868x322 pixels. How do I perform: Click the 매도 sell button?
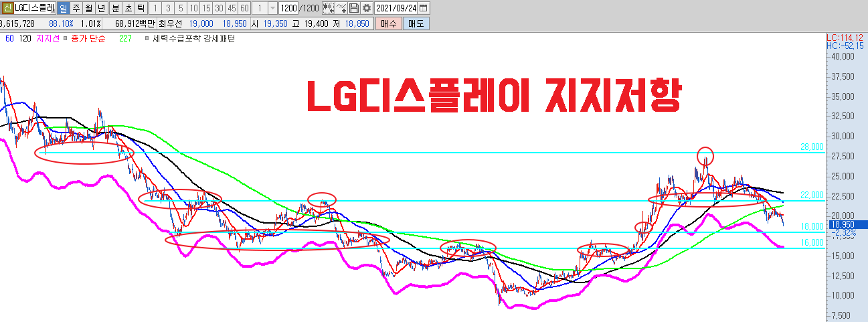tap(416, 23)
